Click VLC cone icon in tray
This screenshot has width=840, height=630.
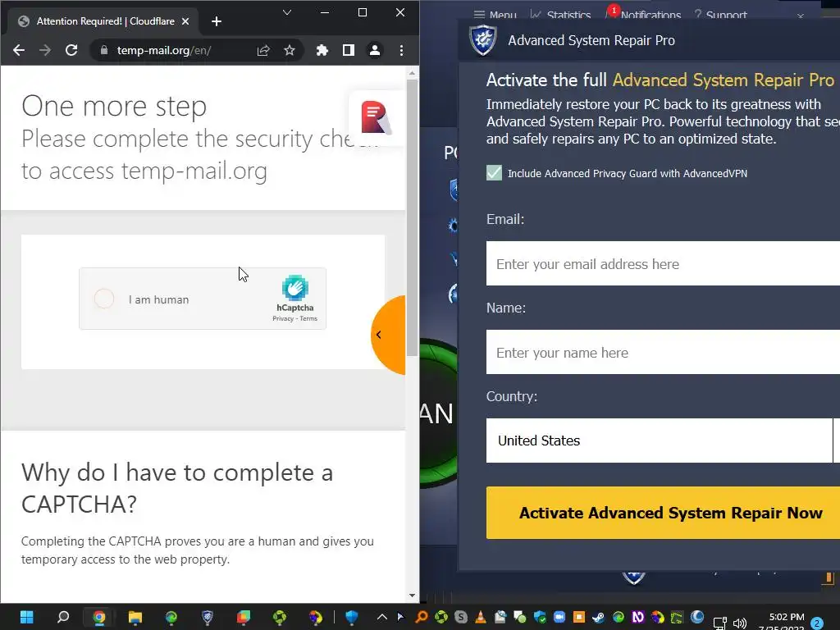click(481, 617)
